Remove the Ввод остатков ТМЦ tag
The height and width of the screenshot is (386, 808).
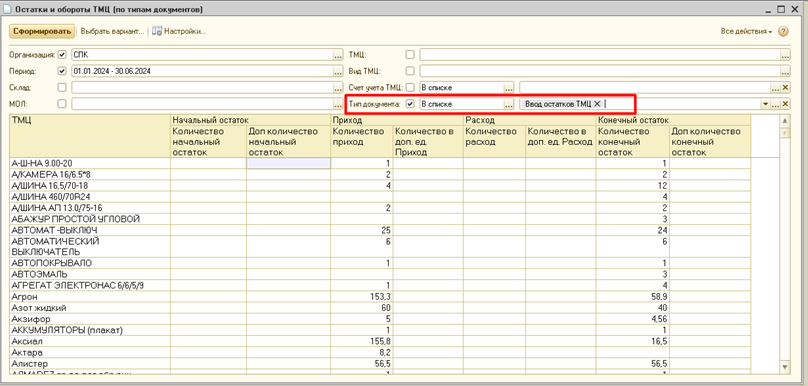pyautogui.click(x=597, y=104)
